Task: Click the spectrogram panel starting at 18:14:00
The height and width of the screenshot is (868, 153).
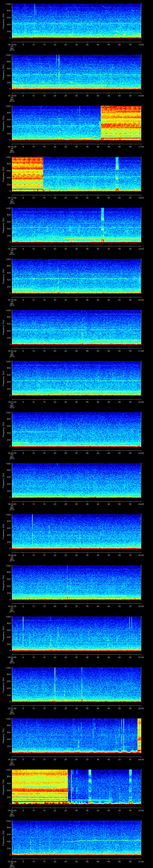Action: pyautogui.click(x=76, y=21)
